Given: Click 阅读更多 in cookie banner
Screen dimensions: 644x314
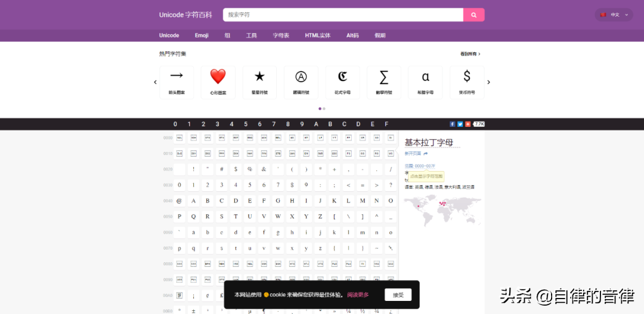Looking at the screenshot, I should click(358, 295).
